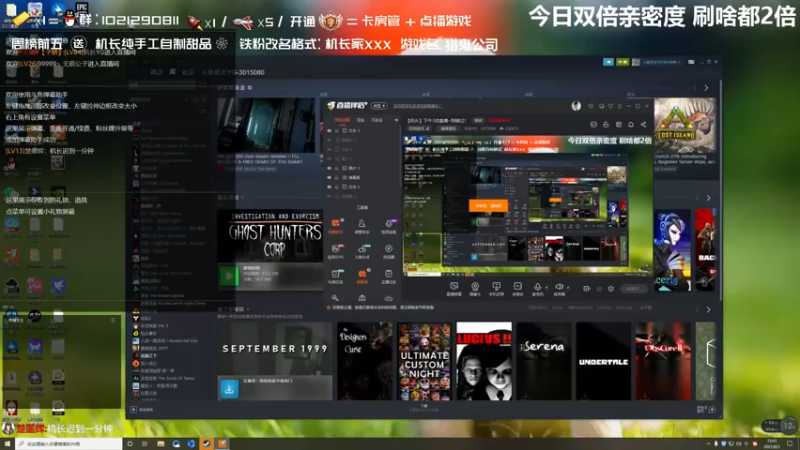Toggle eye visibility for 图片 1 layer
The image size is (800, 450).
tap(329, 168)
